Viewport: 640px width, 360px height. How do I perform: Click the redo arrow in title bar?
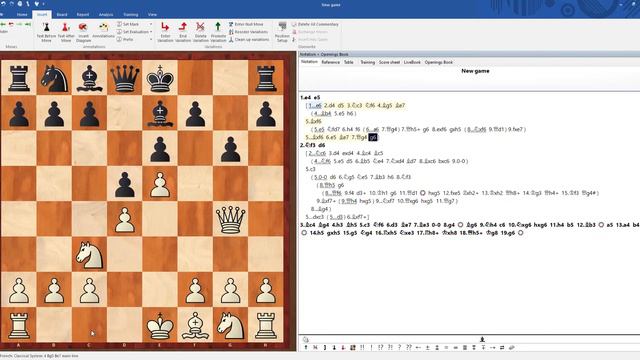tap(12, 4)
